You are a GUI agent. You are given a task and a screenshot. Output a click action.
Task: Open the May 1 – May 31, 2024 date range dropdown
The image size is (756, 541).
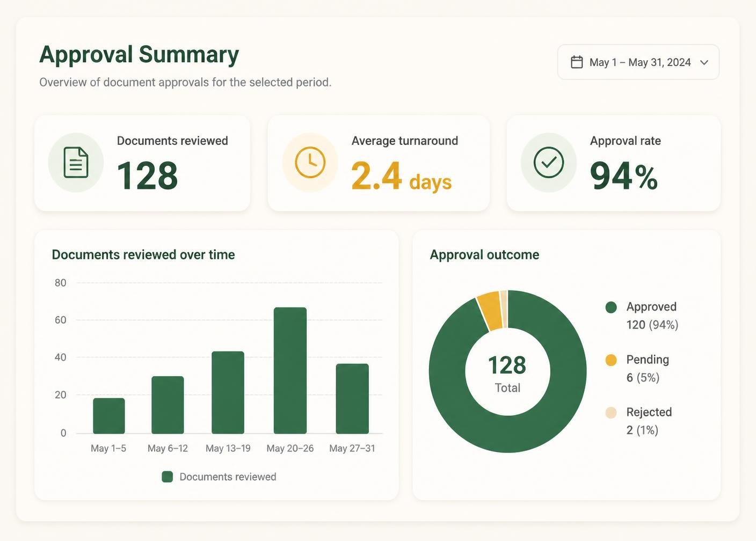(x=638, y=62)
